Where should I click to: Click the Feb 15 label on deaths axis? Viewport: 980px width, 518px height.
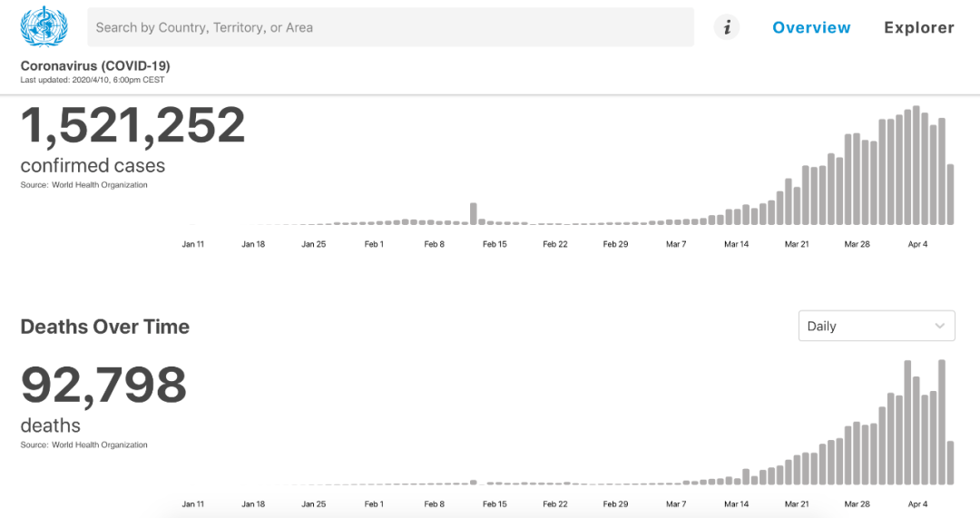(x=495, y=504)
